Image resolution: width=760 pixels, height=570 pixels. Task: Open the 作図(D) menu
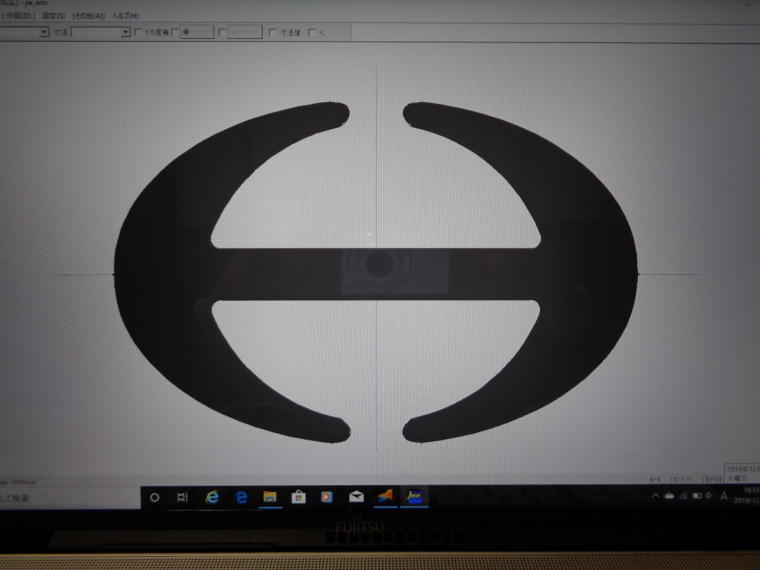click(x=19, y=16)
